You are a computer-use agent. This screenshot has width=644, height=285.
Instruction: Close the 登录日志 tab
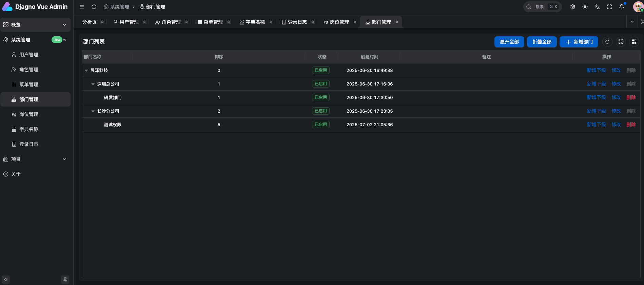coord(313,22)
